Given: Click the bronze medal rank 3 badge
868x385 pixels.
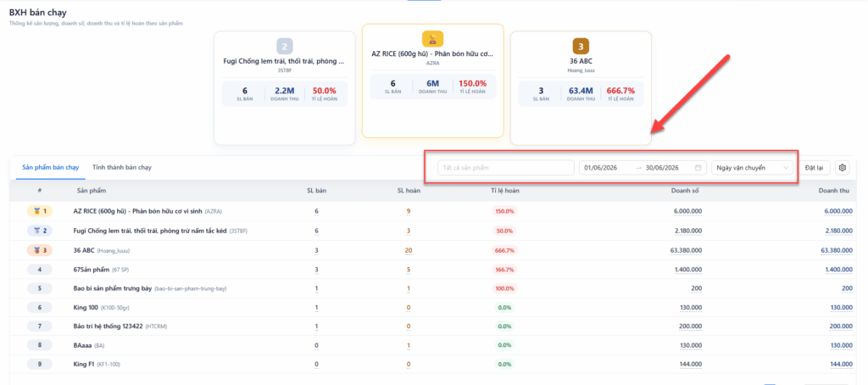Looking at the screenshot, I should pyautogui.click(x=39, y=250).
